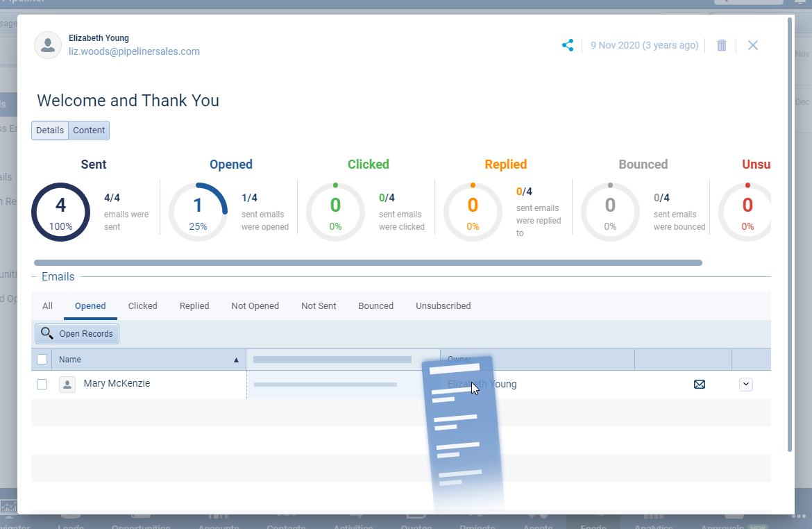
Task: Click the Opened circular progress chart
Action: 198,212
